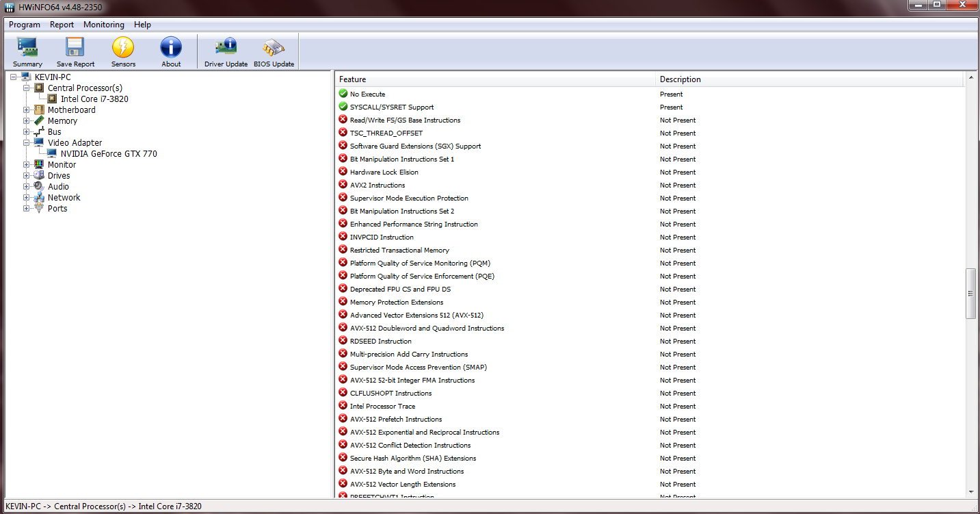Click red X icon beside Intel Processor Trace

(343, 405)
